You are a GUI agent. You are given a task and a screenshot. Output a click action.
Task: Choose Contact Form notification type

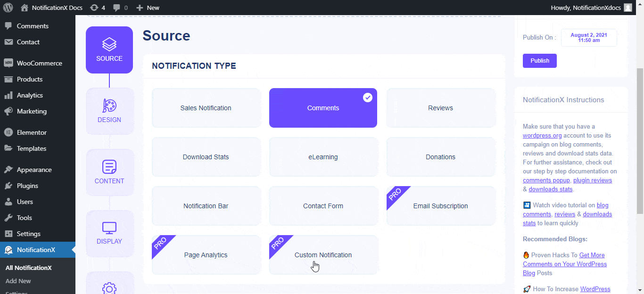point(323,206)
